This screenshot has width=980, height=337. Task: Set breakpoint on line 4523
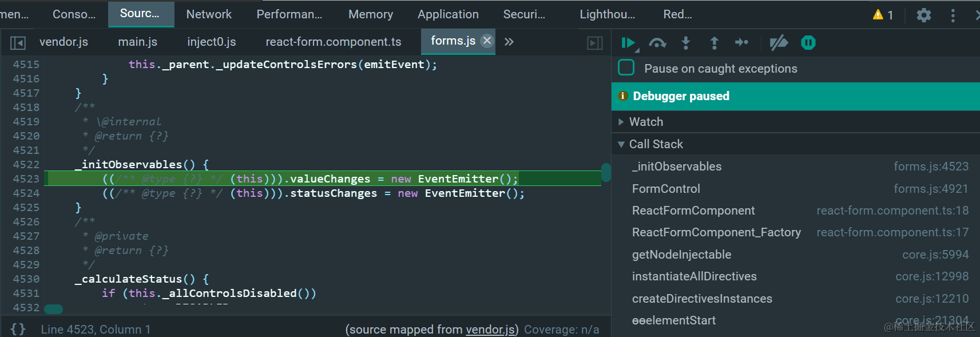click(26, 179)
